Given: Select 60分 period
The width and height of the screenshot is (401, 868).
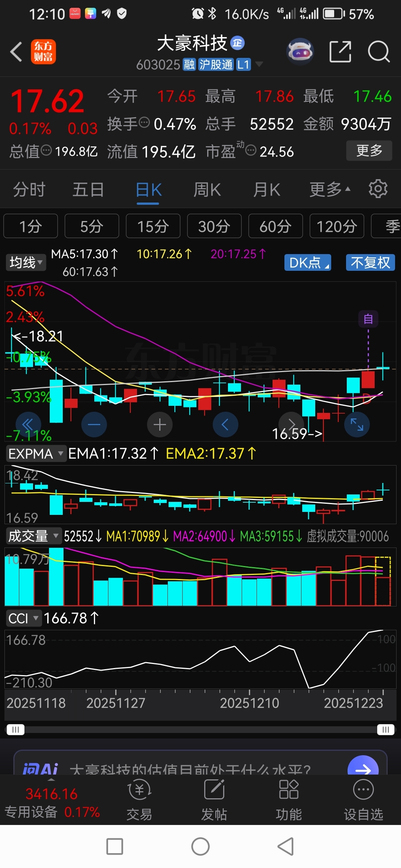Looking at the screenshot, I should tap(276, 226).
